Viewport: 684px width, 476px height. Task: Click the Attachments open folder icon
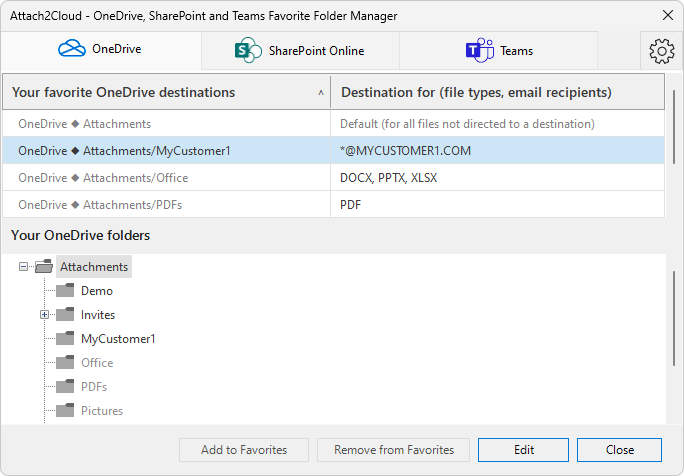pyautogui.click(x=44, y=266)
